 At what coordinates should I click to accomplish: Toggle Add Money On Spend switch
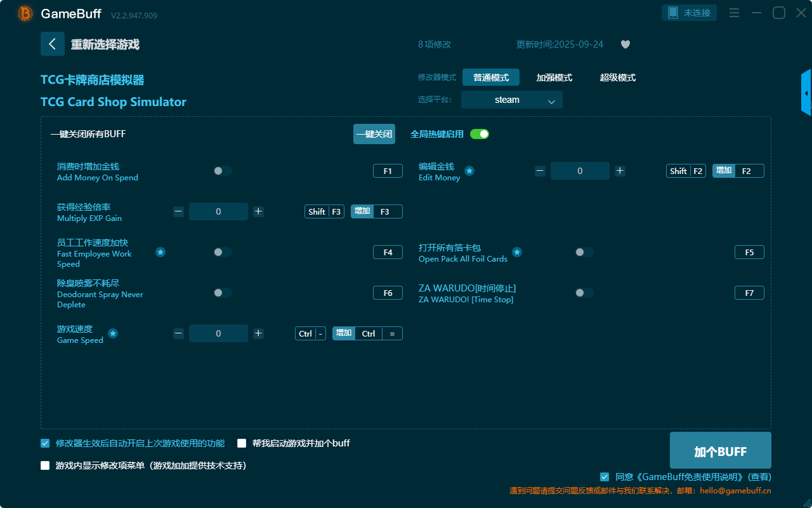click(223, 171)
